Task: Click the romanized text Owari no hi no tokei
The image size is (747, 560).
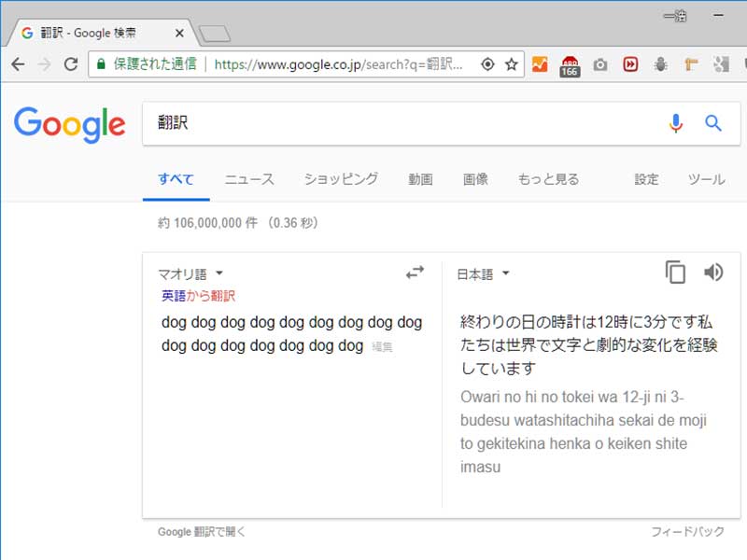Action: point(583,432)
